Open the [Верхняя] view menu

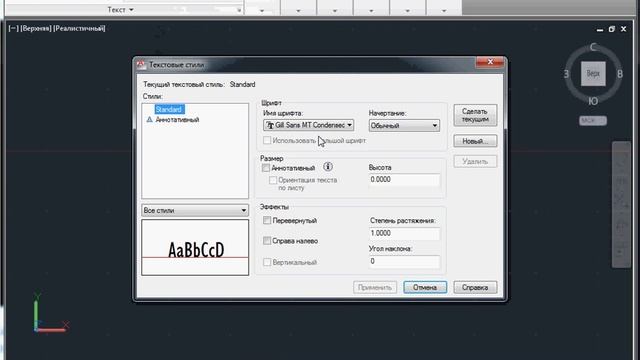(36, 28)
